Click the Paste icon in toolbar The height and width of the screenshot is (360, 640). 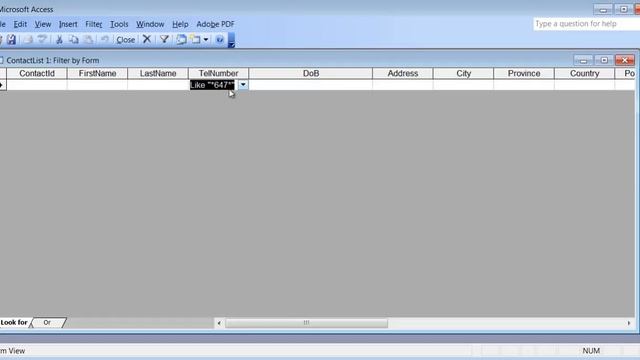(88, 40)
